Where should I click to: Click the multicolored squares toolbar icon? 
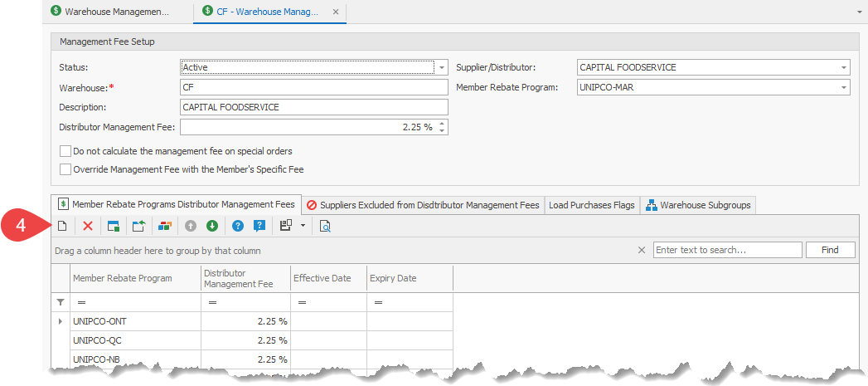coord(165,226)
